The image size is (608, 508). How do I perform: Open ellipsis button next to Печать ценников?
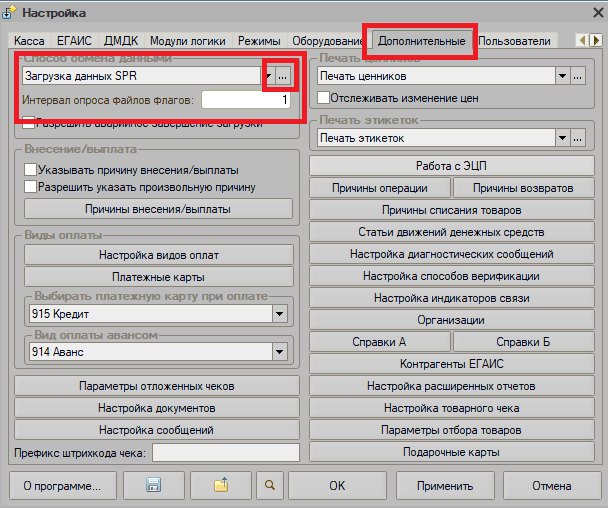pyautogui.click(x=577, y=76)
